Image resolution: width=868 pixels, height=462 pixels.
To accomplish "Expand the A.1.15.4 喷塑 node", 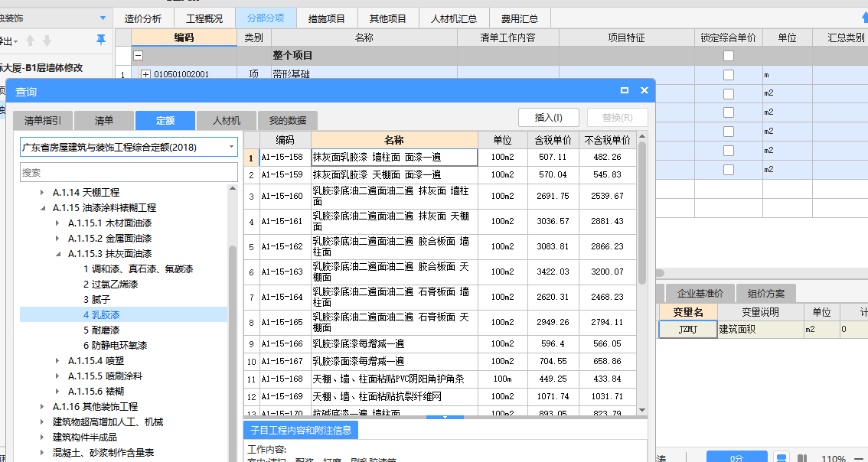I will [x=58, y=361].
